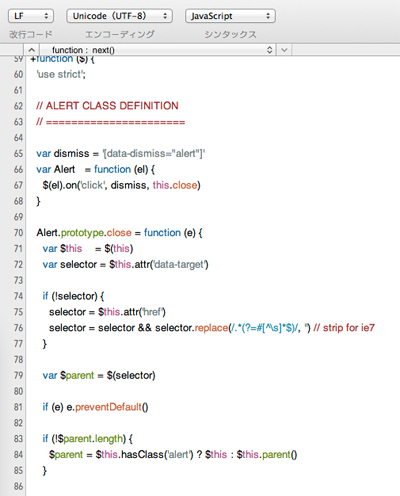Click the if (!$parent.length) line
400x496 pixels.
[88, 439]
